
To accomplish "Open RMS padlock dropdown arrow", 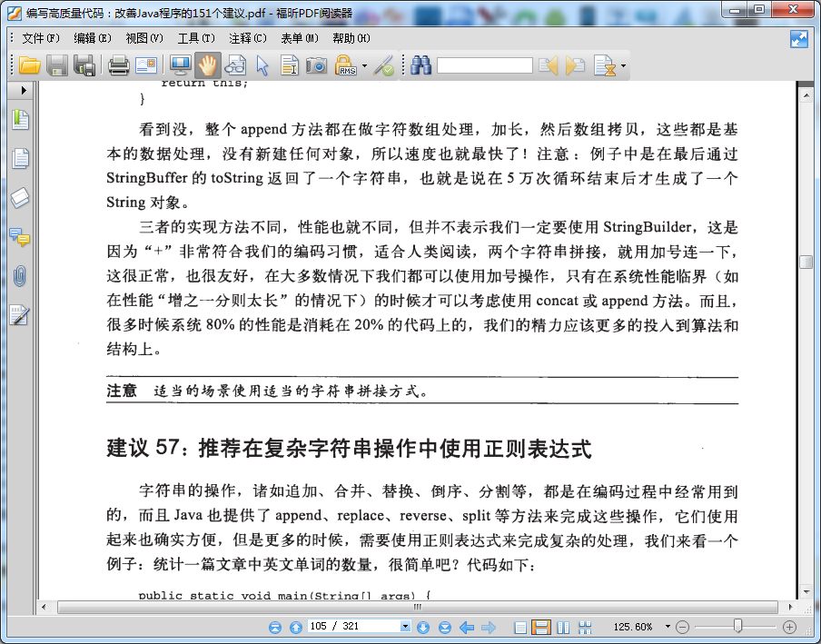I will click(364, 66).
